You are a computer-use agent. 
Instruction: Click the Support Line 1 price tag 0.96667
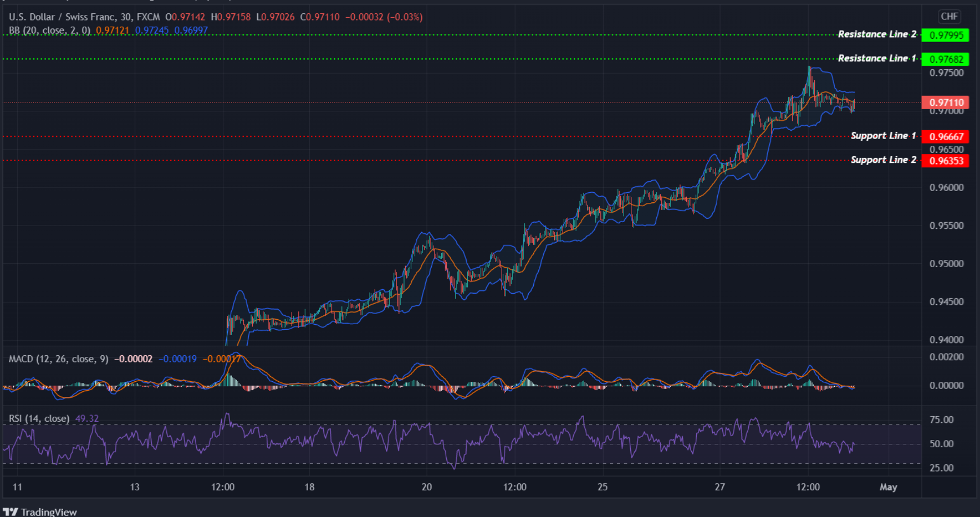946,136
